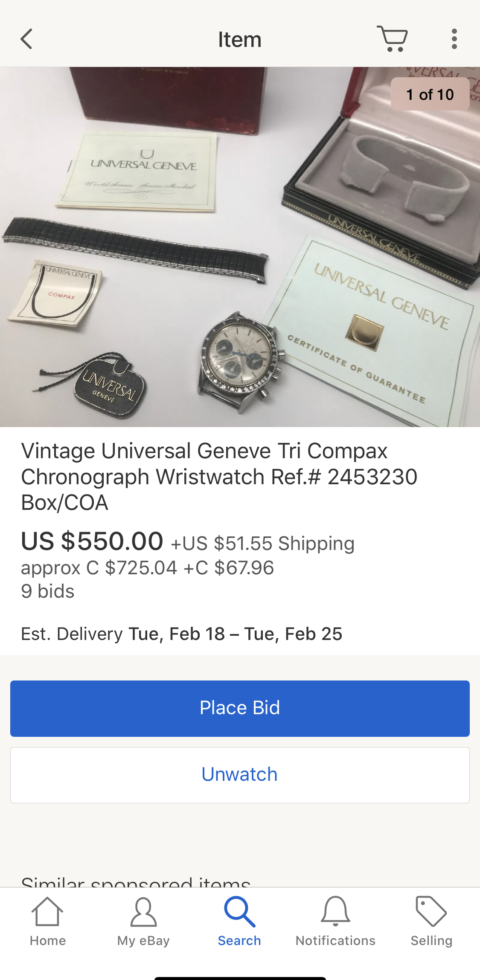The height and width of the screenshot is (980, 480).
Task: Tap the Home house icon
Action: pos(47,912)
